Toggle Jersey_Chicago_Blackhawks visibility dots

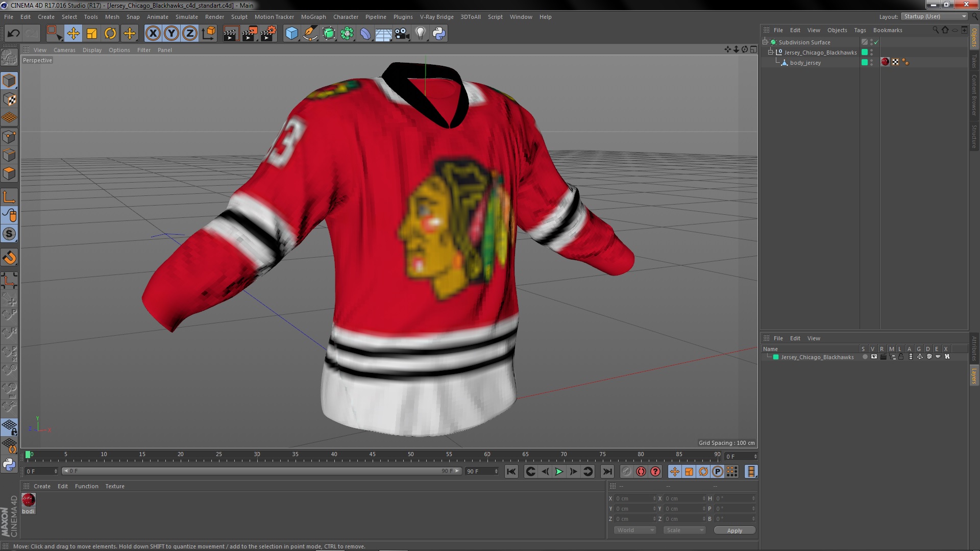(871, 53)
